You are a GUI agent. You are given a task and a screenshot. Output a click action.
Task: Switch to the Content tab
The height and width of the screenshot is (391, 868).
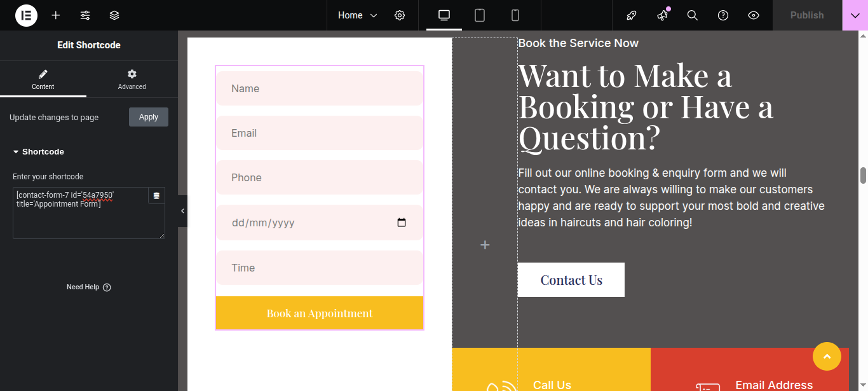click(43, 79)
